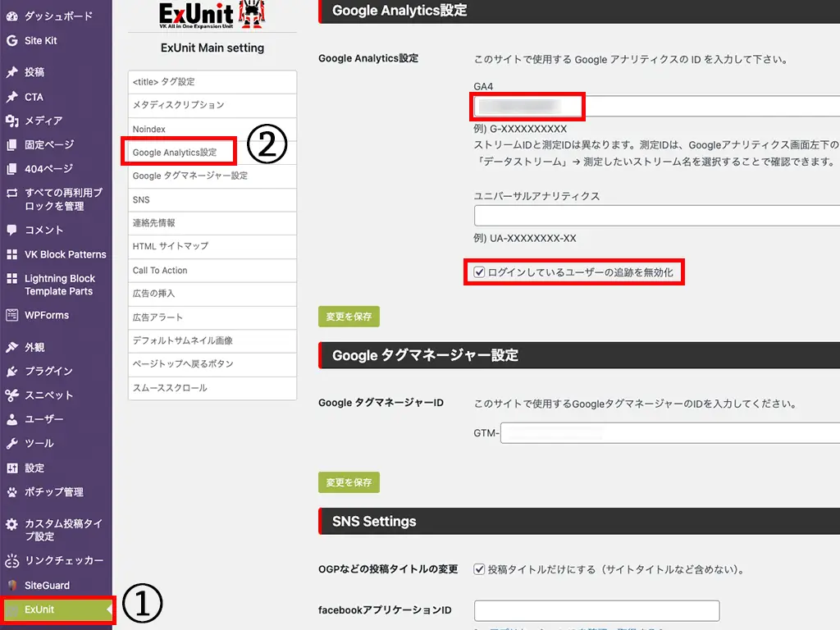
Task: Jump to SNS section link
Action: pos(212,200)
